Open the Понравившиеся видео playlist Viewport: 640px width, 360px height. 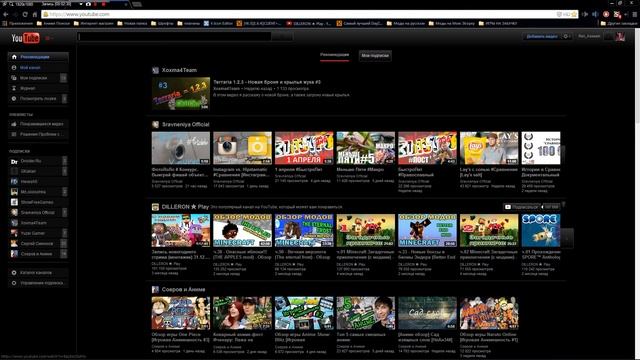[38, 124]
